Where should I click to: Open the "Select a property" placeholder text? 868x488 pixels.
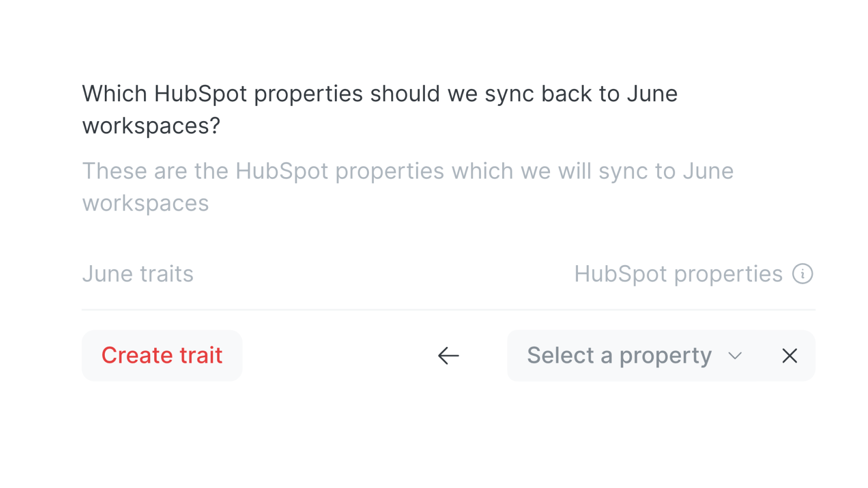[x=619, y=355]
